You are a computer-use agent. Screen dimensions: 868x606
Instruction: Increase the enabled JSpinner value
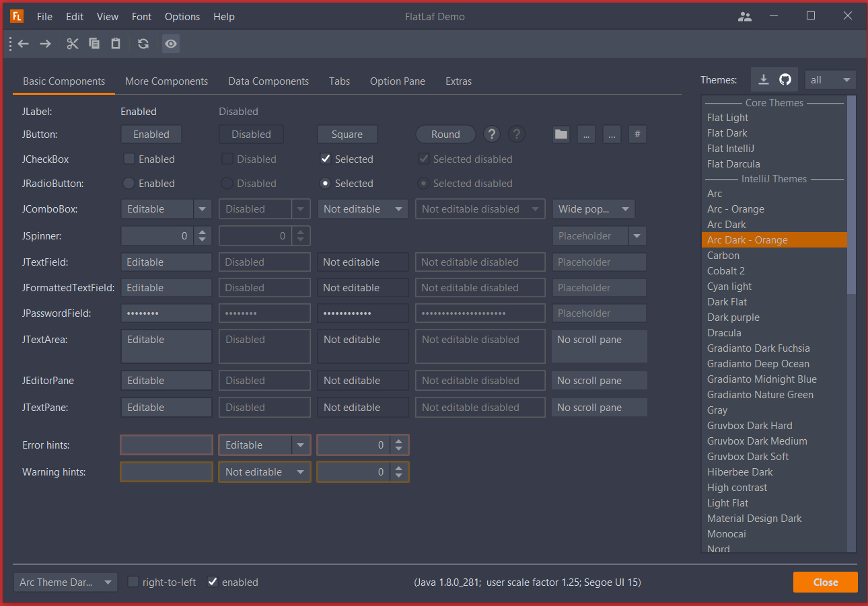[x=203, y=231]
